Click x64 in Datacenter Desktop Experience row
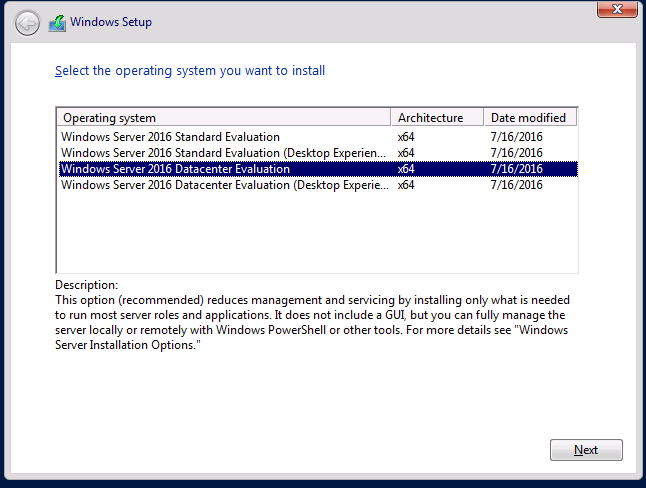Screen dimensions: 646x488 pyautogui.click(x=406, y=185)
